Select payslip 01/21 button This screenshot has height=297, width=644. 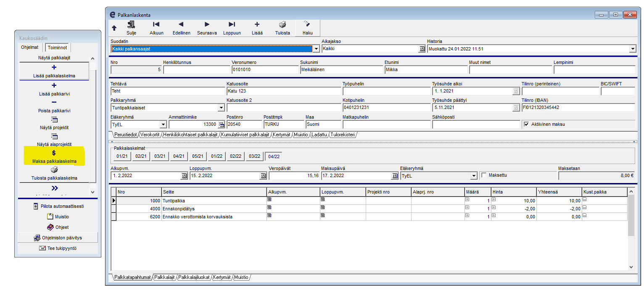[122, 156]
